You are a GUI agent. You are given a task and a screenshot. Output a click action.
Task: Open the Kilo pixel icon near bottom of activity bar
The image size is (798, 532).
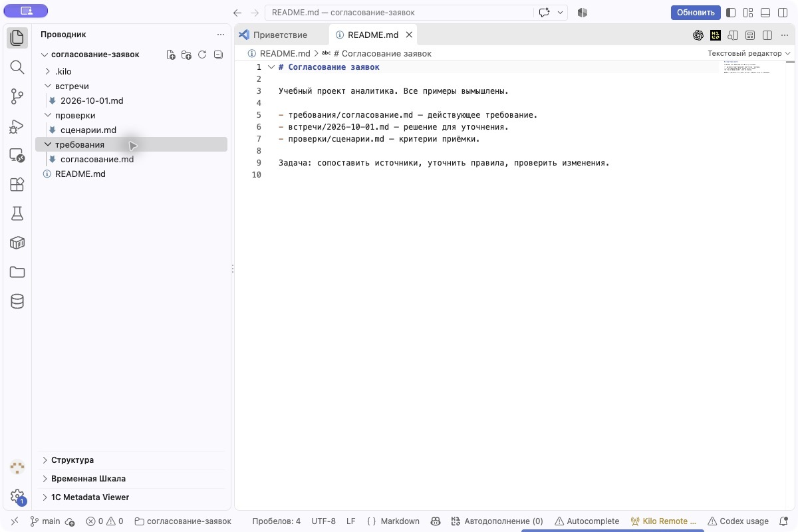(x=17, y=467)
